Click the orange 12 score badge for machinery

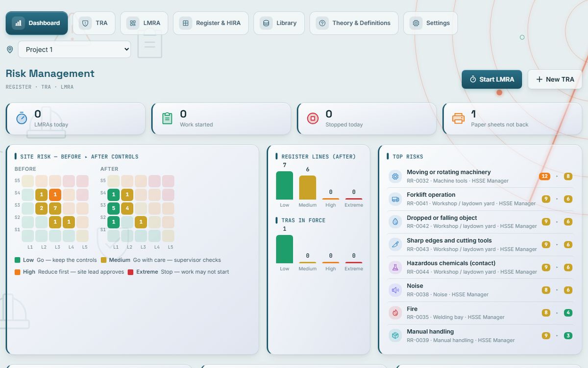click(x=544, y=176)
